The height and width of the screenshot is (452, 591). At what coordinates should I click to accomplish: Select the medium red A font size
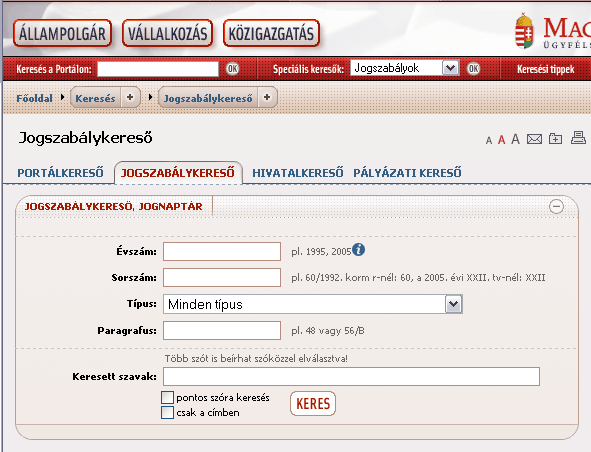501,140
